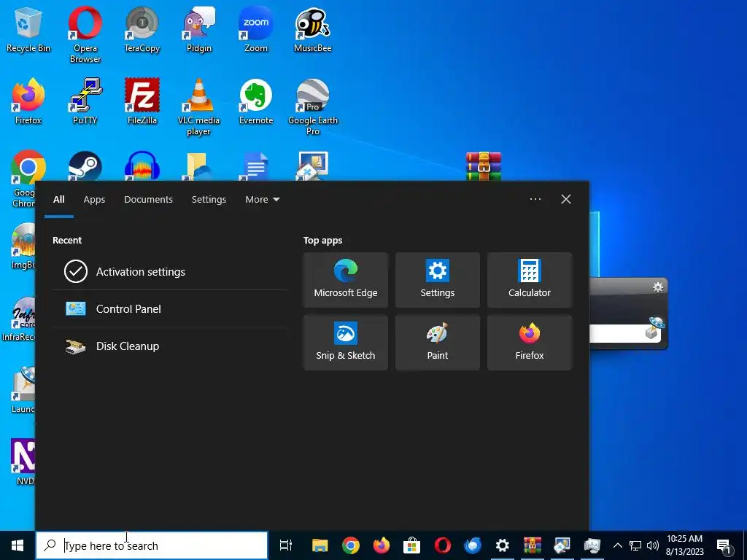Screen dimensions: 747x560
Task: Switch to the Apps search tab
Action: click(x=94, y=200)
